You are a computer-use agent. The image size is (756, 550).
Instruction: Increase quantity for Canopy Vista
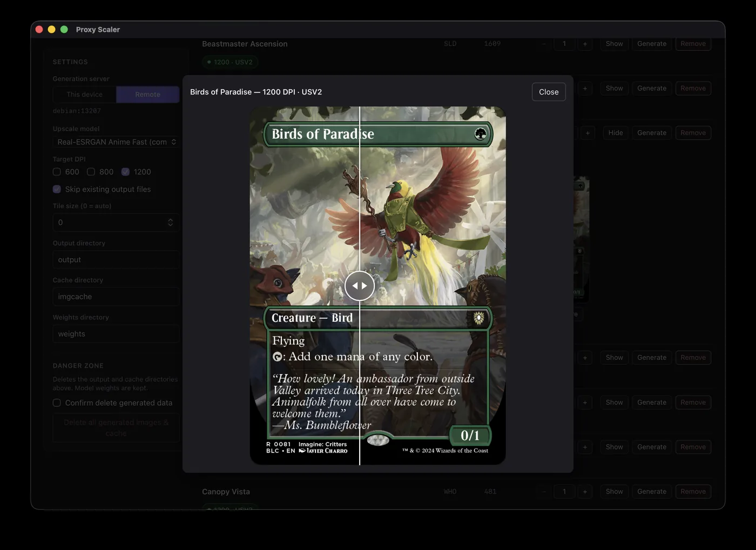point(585,492)
